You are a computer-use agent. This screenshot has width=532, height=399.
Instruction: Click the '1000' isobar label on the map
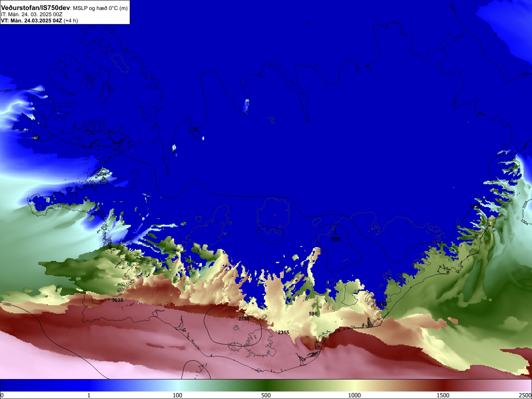pyautogui.click(x=7, y=304)
